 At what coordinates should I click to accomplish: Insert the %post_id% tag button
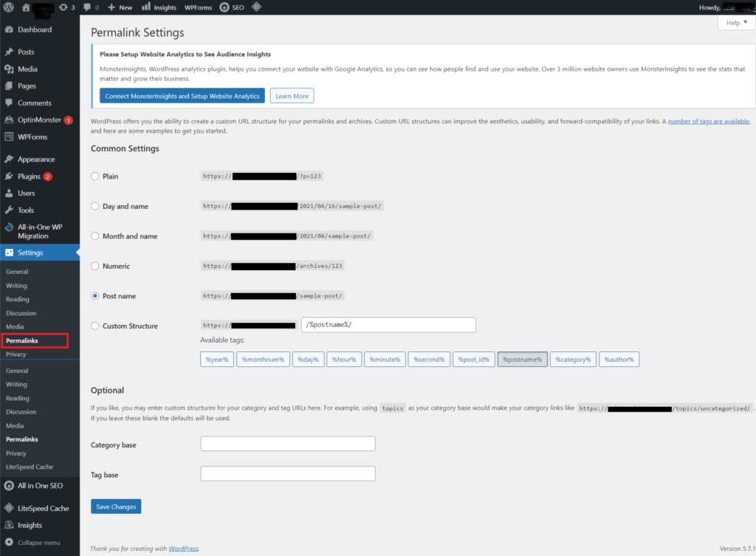point(473,360)
